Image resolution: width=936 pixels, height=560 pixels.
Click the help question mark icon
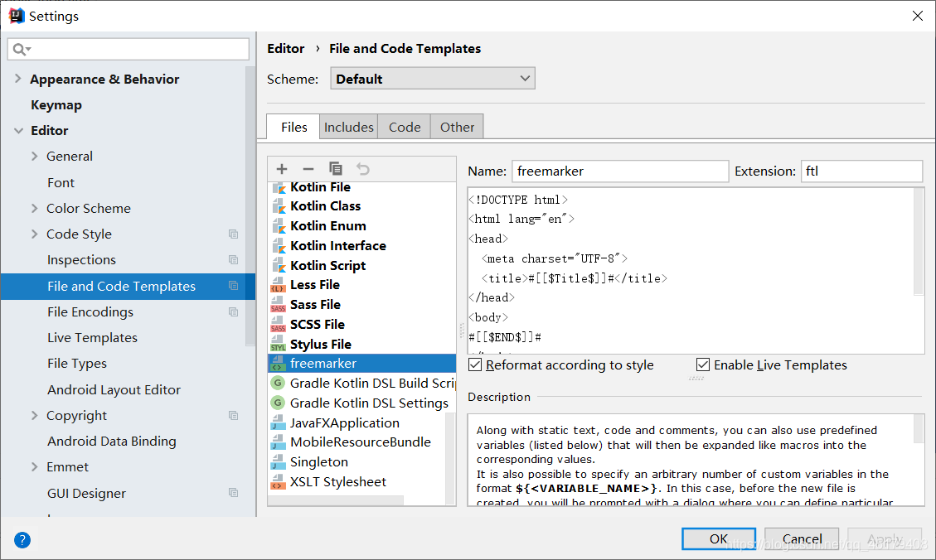[x=22, y=540]
